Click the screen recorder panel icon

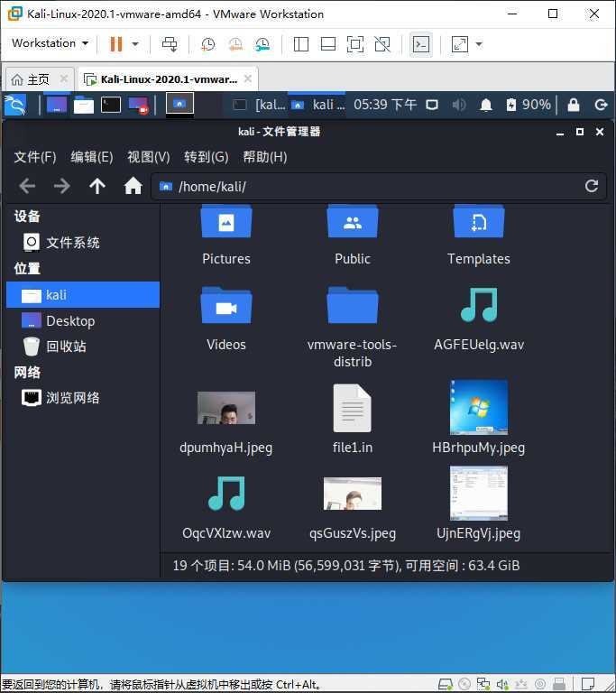pos(138,106)
